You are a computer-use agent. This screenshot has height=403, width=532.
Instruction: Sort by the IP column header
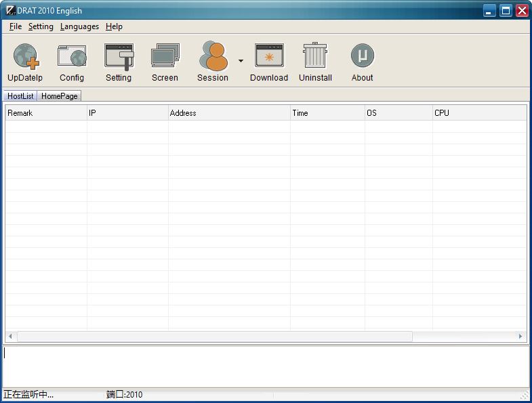pyautogui.click(x=127, y=113)
